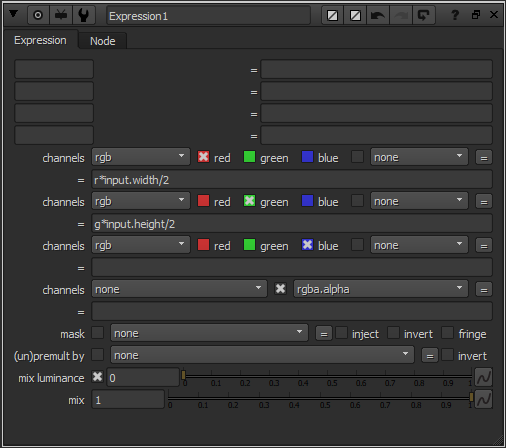The width and height of the screenshot is (506, 448).
Task: Click the fourth variable name field
Action: click(x=54, y=135)
